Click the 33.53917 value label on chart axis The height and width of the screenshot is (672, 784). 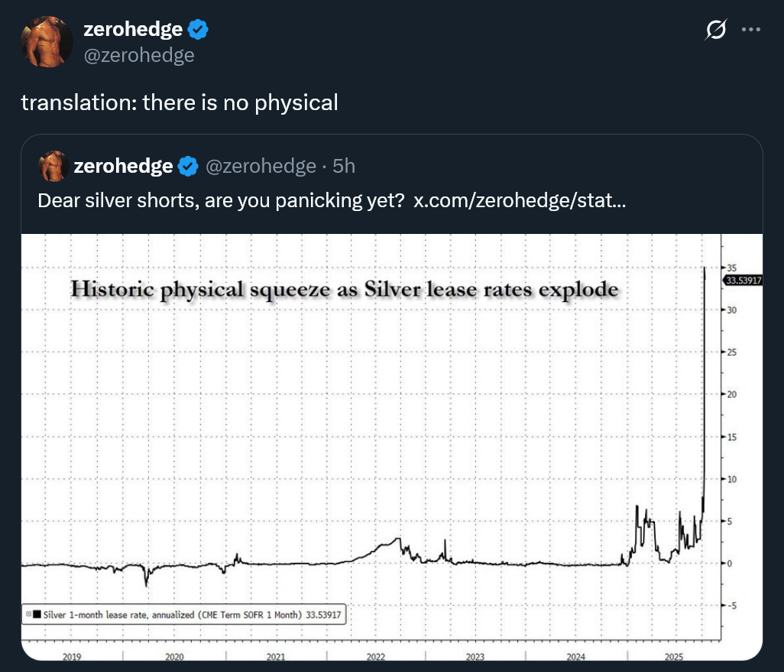pos(743,281)
